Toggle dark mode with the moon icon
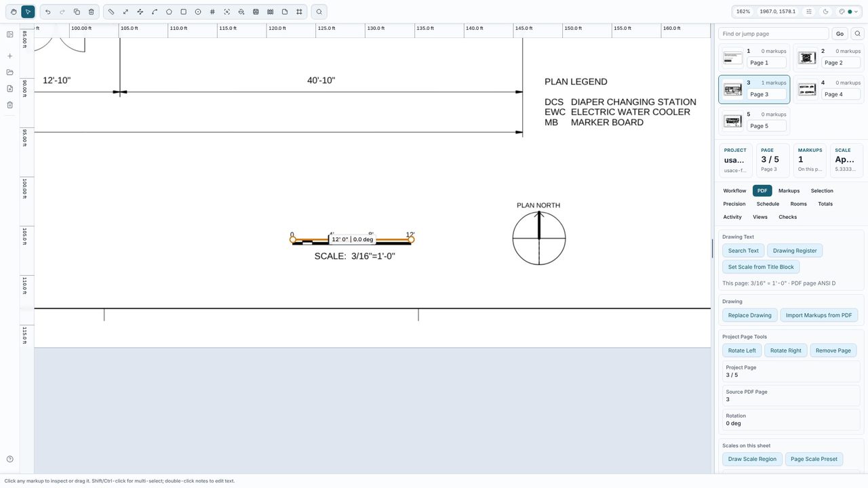 click(825, 12)
